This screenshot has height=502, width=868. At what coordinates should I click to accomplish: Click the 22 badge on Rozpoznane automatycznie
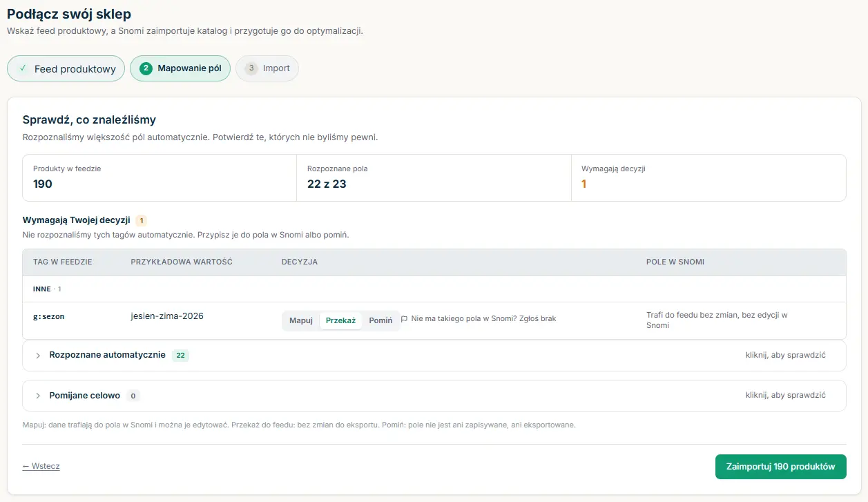click(181, 356)
